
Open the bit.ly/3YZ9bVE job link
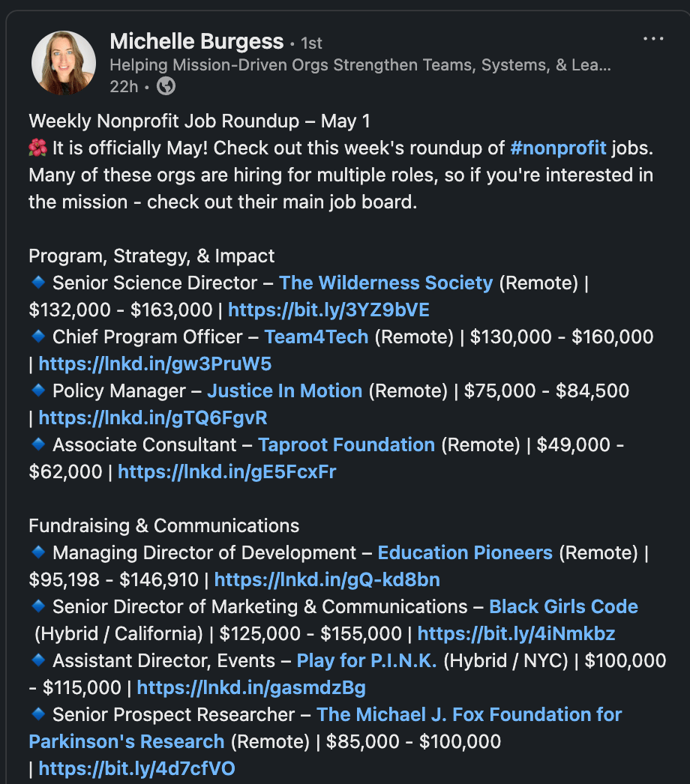[x=328, y=310]
